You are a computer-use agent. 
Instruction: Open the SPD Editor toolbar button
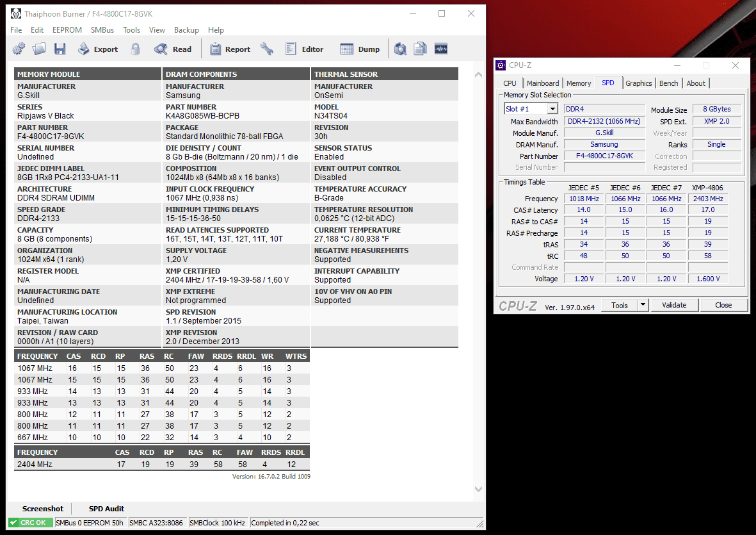click(x=304, y=49)
